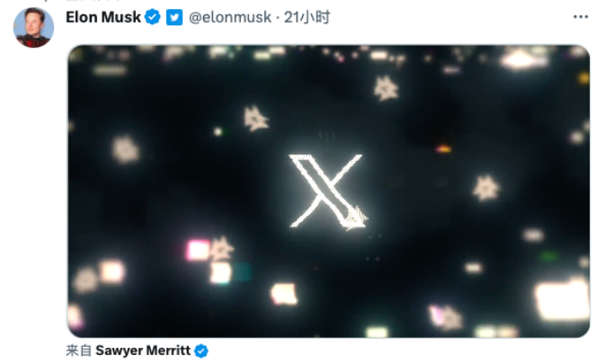Click the star-shaped glow above-right of the X
The height and width of the screenshot is (364, 605).
pyautogui.click(x=386, y=89)
